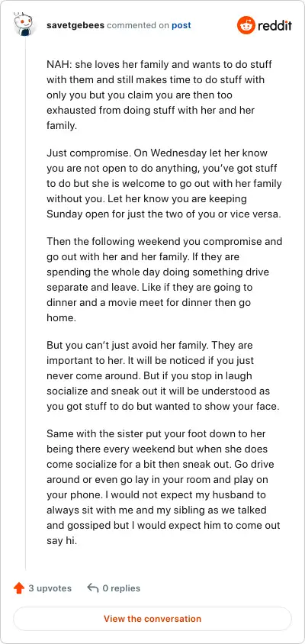Click the orange Reddit Snoo logo
This screenshot has height=644, width=305.
click(246, 25)
